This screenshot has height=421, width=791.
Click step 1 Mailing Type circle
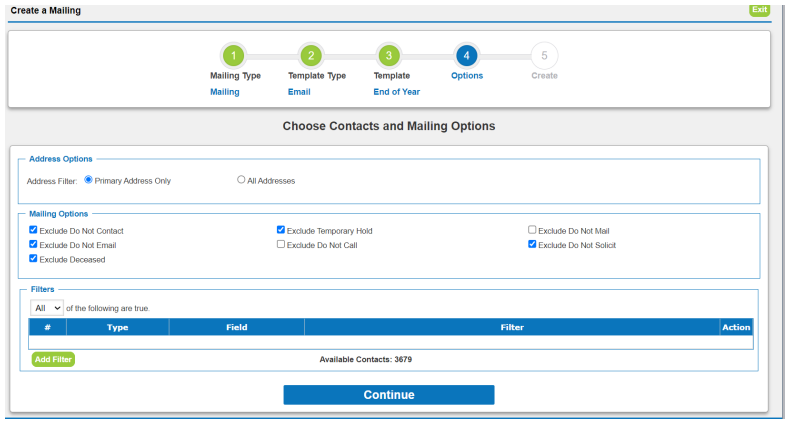(x=234, y=55)
